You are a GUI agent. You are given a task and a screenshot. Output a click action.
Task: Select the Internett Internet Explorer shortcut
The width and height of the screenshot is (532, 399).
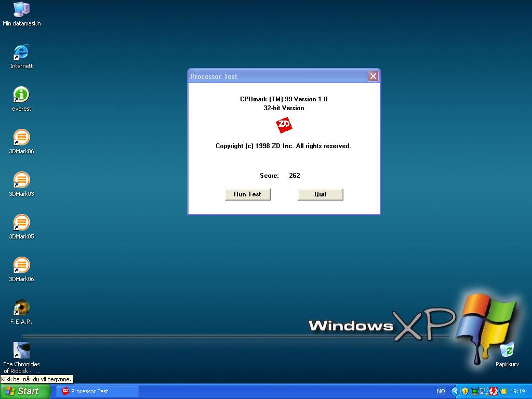pyautogui.click(x=21, y=52)
